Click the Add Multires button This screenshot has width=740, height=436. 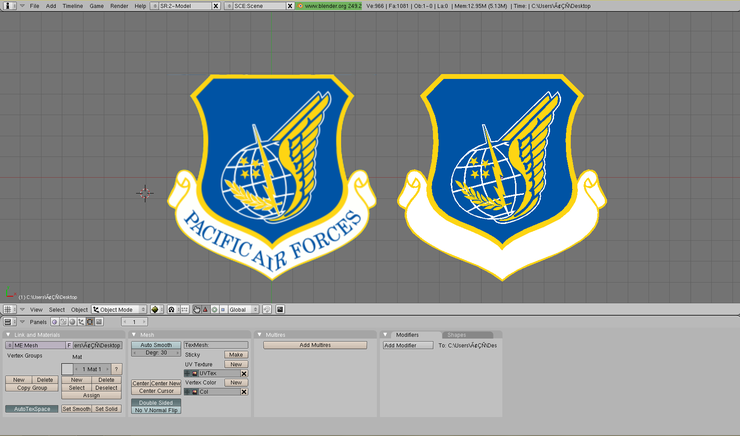click(315, 345)
